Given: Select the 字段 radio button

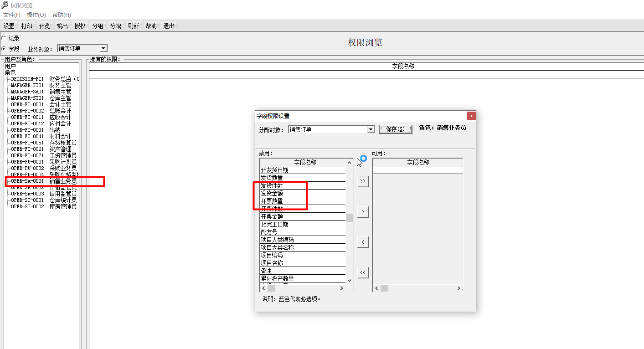Looking at the screenshot, I should point(4,49).
